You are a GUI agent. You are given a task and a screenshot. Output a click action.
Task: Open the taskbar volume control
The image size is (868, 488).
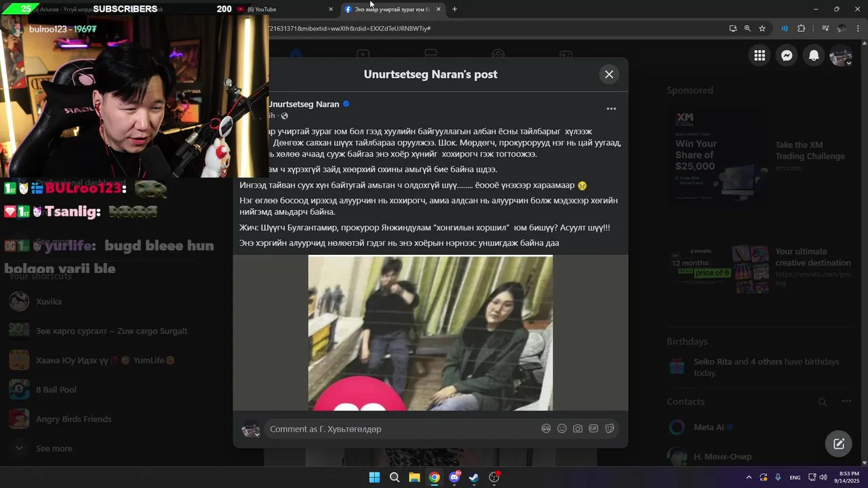[823, 477]
